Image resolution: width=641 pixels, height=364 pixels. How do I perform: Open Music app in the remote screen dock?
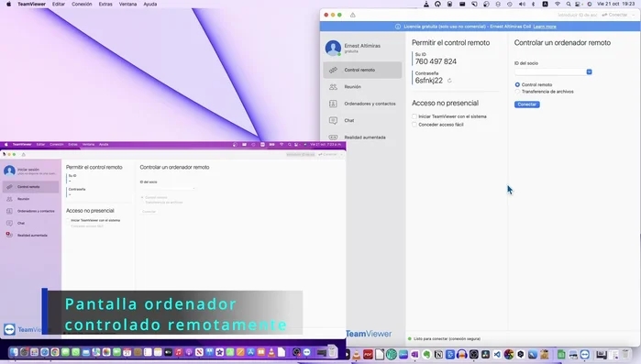(179, 352)
